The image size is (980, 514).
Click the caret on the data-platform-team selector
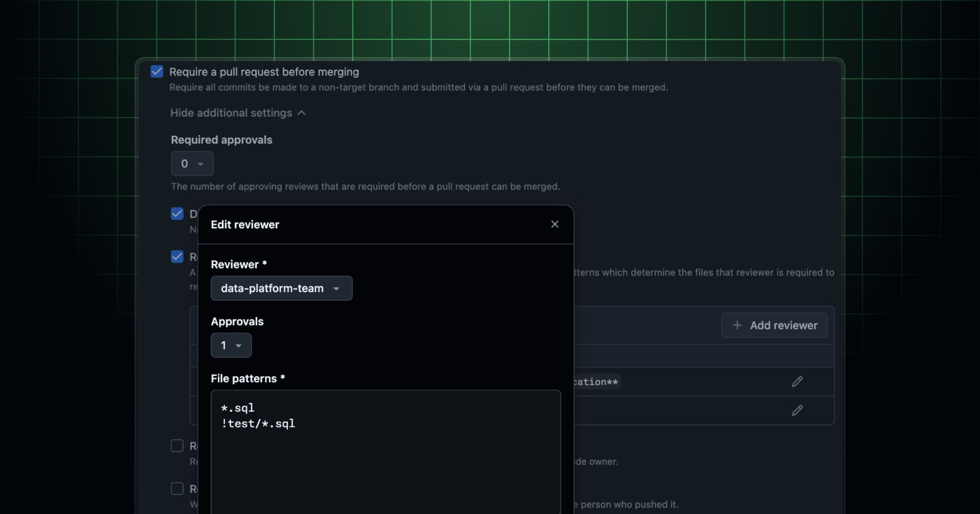(336, 288)
